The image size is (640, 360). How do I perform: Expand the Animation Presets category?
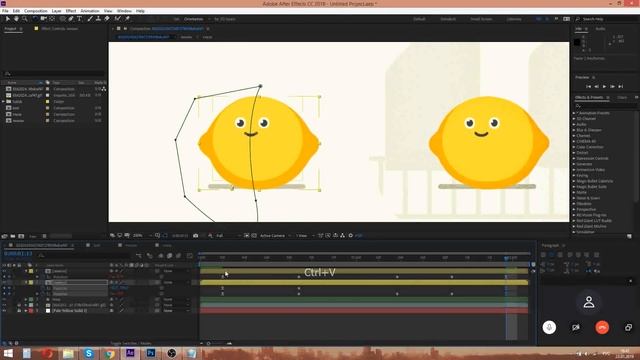[x=574, y=113]
